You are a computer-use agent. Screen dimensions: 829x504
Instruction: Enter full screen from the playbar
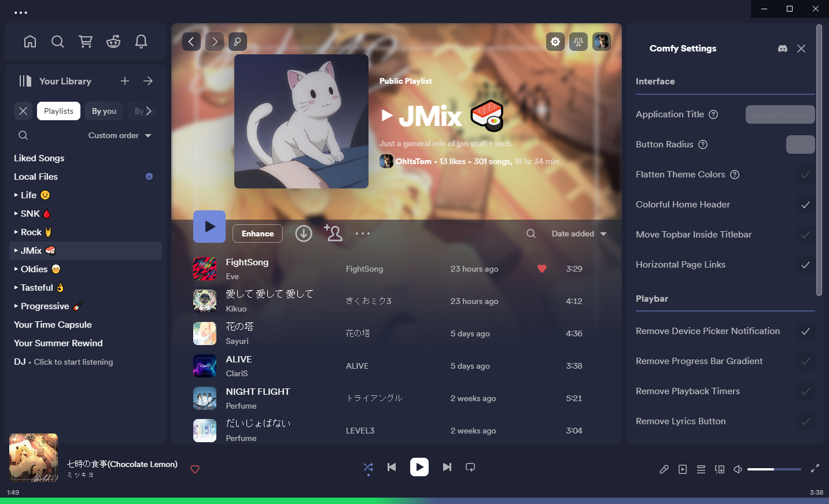click(815, 469)
